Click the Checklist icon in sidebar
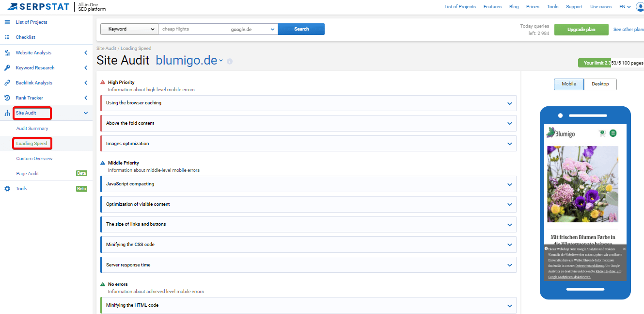The height and width of the screenshot is (314, 644). 7,37
